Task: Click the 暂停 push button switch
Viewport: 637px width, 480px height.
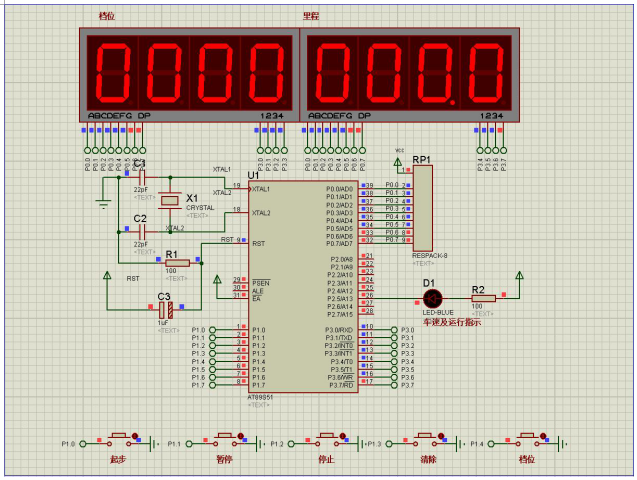Action: point(225,440)
